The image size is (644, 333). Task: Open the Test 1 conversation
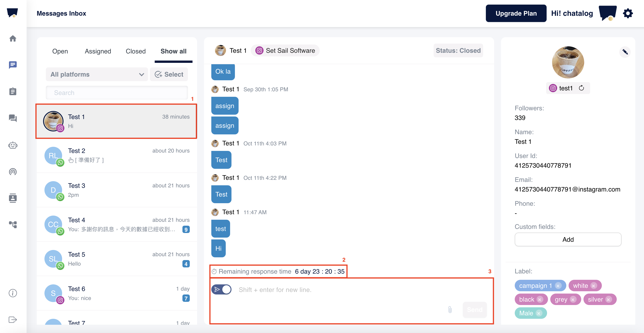(x=116, y=121)
